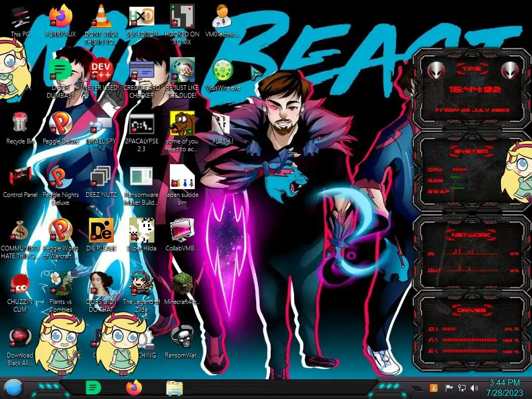Click the F:\ drive usage bar
532x399 pixels.
click(x=474, y=340)
